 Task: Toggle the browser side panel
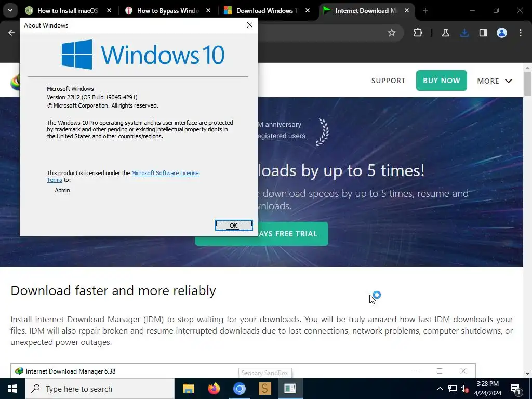tap(483, 33)
